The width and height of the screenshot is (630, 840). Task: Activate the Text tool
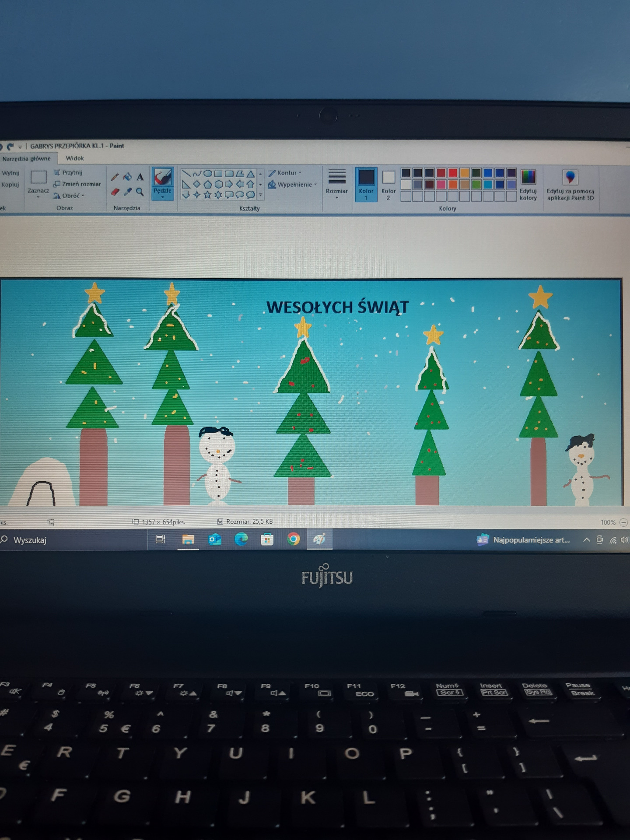click(x=140, y=177)
